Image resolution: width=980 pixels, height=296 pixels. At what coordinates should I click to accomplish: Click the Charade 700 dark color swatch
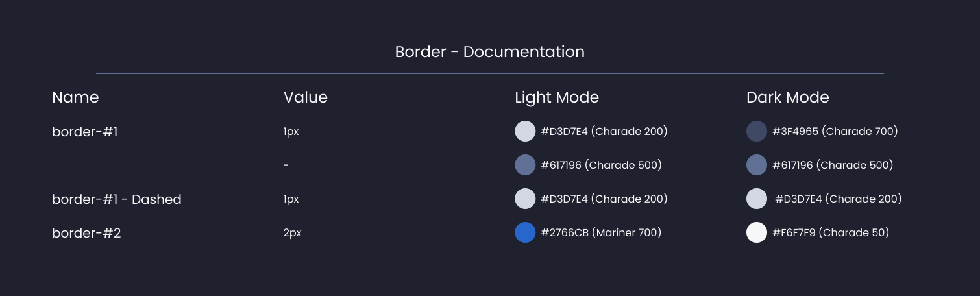click(757, 131)
